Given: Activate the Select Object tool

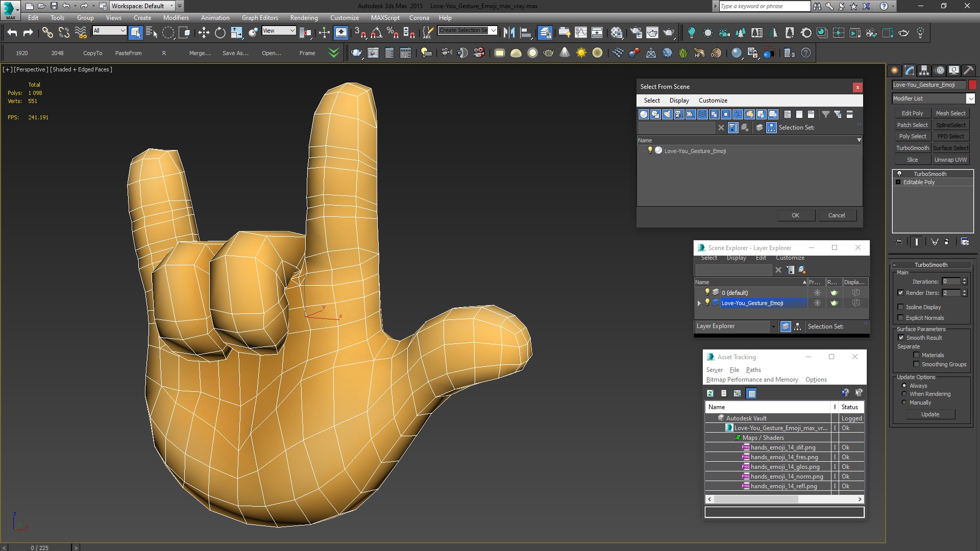Looking at the screenshot, I should point(135,33).
